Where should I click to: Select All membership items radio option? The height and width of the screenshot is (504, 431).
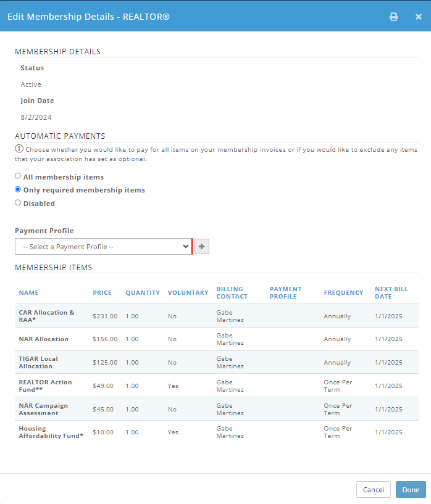click(x=18, y=176)
